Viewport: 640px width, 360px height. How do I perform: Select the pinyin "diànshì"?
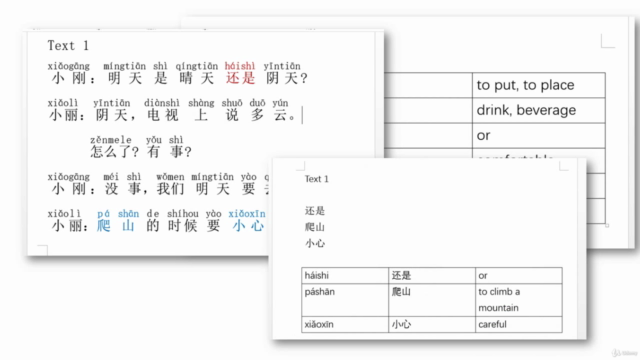[x=162, y=103]
